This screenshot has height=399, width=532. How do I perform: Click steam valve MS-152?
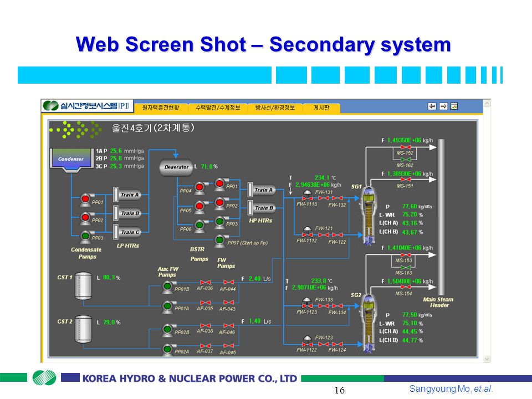[x=406, y=147]
